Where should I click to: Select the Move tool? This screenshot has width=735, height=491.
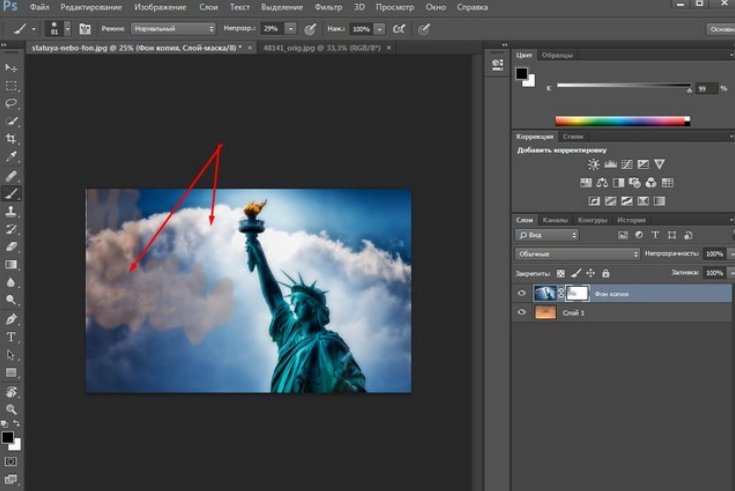click(11, 68)
